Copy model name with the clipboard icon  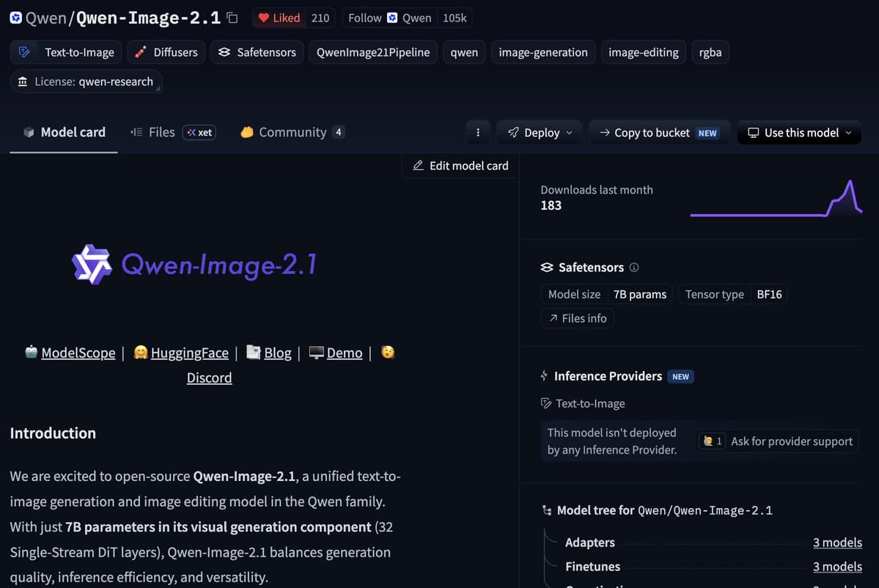coord(232,18)
